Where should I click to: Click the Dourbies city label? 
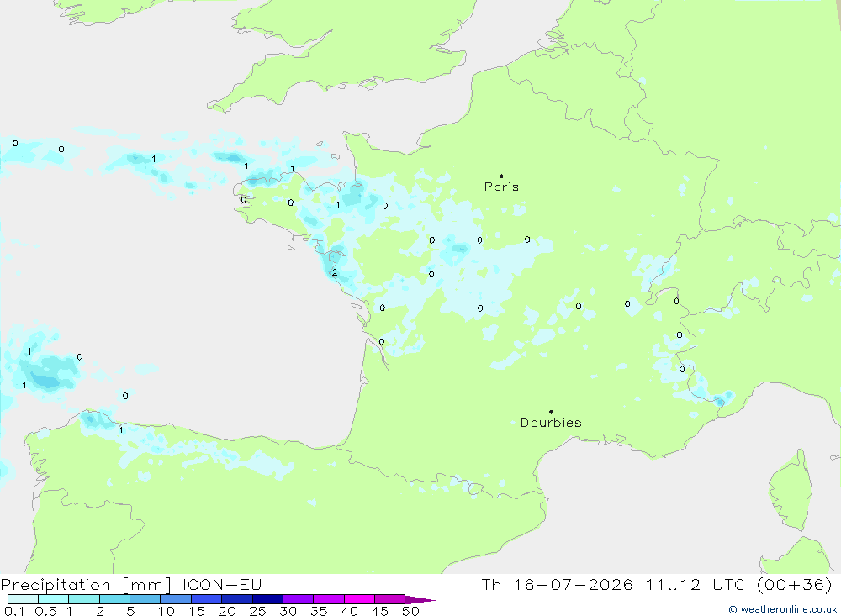point(551,423)
